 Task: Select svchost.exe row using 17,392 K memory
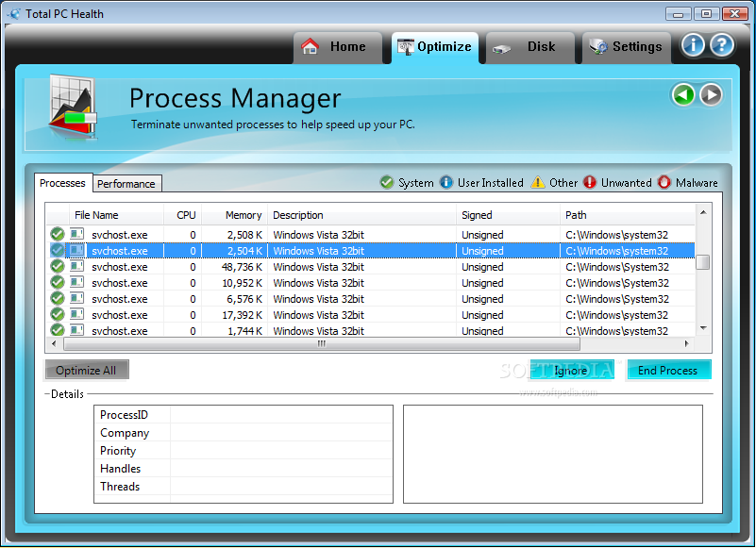[x=370, y=315]
